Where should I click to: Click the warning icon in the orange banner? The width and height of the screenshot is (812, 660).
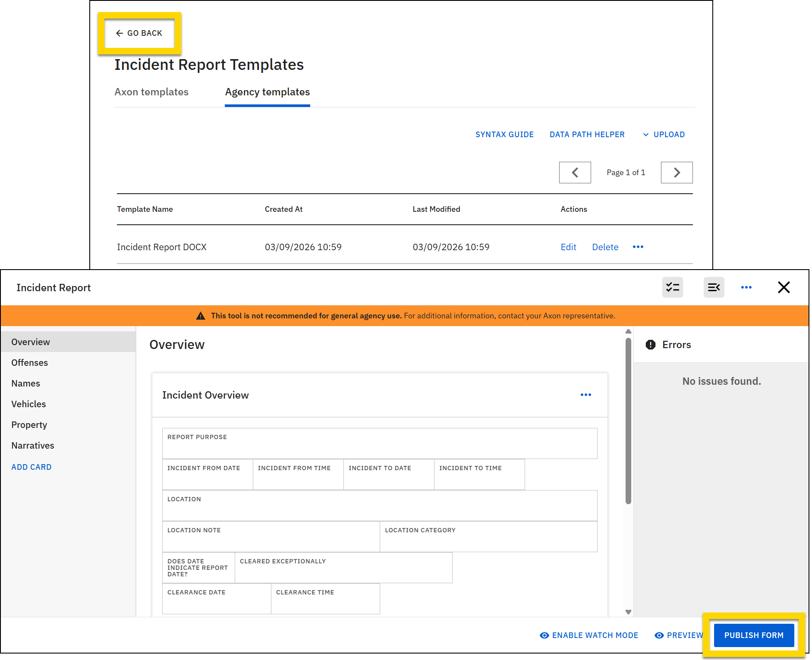pos(201,315)
